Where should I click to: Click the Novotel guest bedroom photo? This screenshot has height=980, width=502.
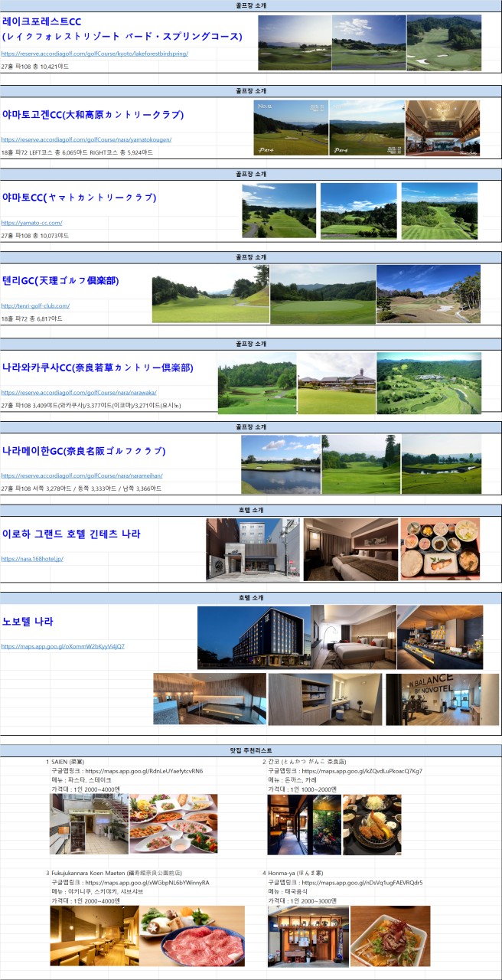click(353, 637)
